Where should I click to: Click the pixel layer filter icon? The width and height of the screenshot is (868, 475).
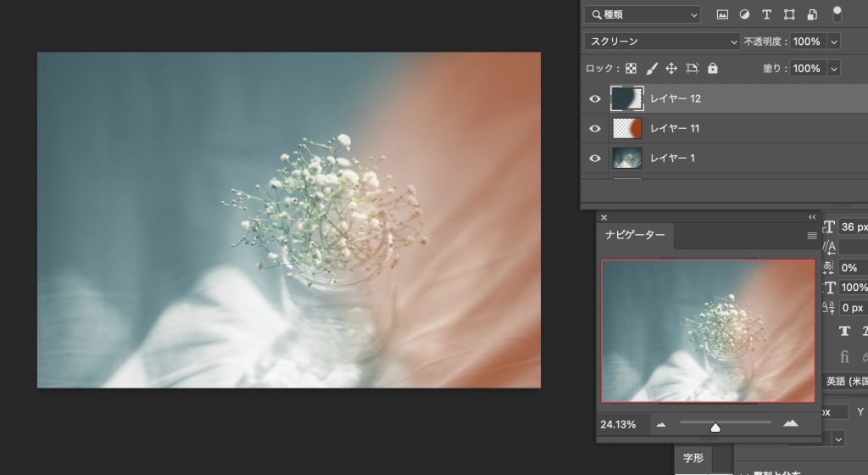722,15
